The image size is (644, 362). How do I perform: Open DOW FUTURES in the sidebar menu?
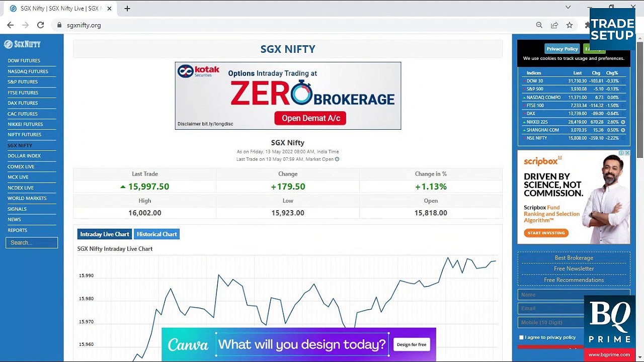pos(24,61)
